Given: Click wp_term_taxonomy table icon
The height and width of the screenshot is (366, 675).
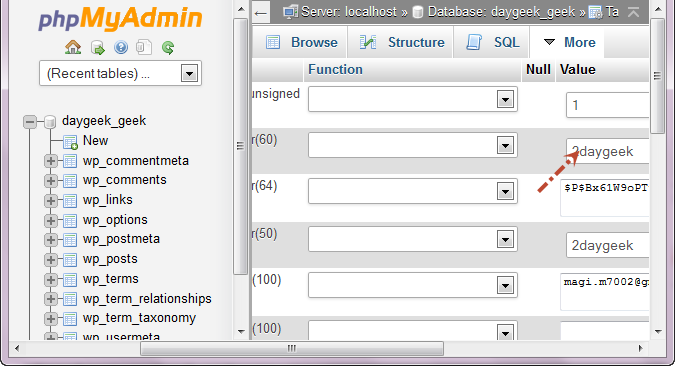Looking at the screenshot, I should pos(70,319).
